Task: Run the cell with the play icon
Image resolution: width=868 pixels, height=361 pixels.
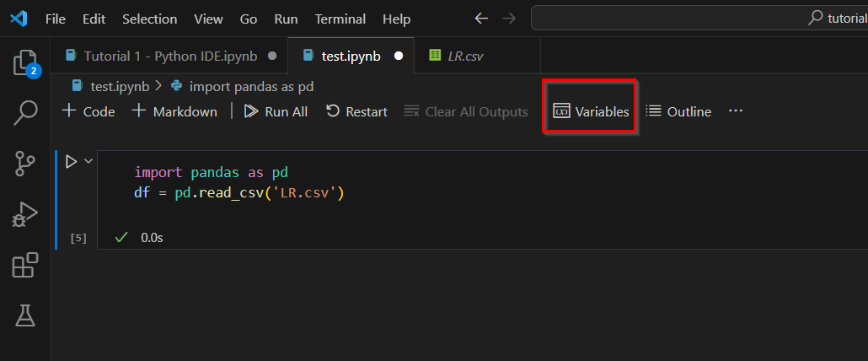Action: (71, 162)
